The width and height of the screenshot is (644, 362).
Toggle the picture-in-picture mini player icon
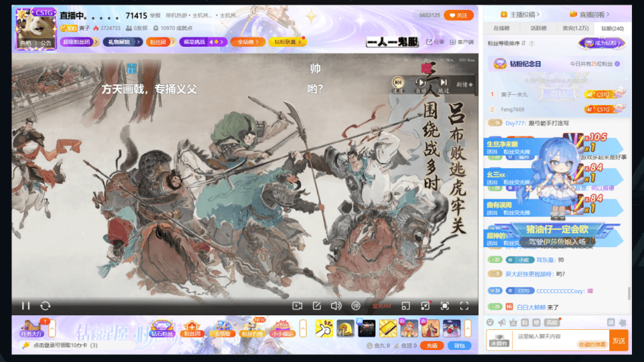coord(405,306)
